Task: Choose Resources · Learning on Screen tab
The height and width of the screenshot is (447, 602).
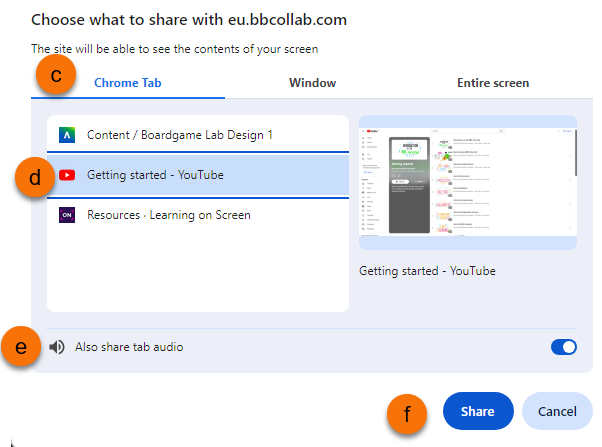Action: coord(169,215)
